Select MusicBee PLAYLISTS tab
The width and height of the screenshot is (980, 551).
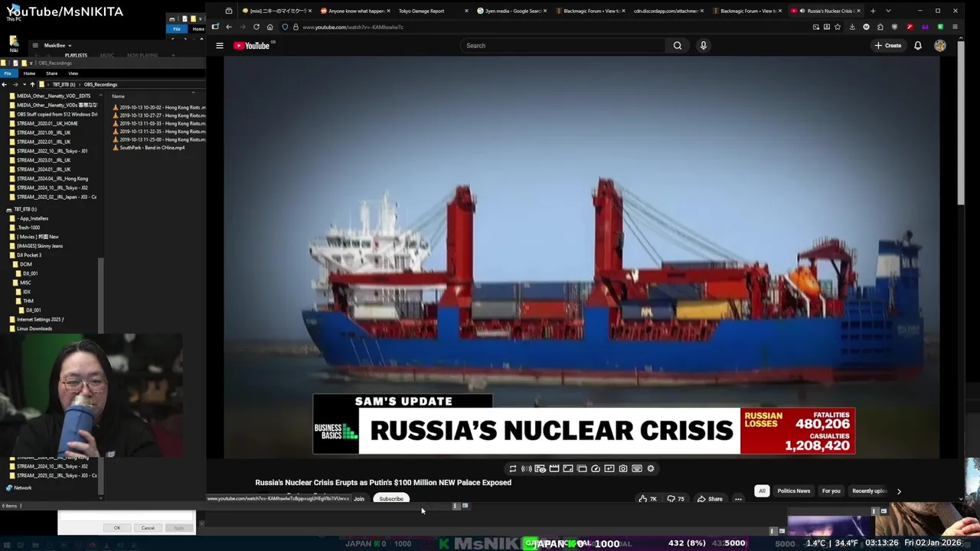[x=76, y=55]
